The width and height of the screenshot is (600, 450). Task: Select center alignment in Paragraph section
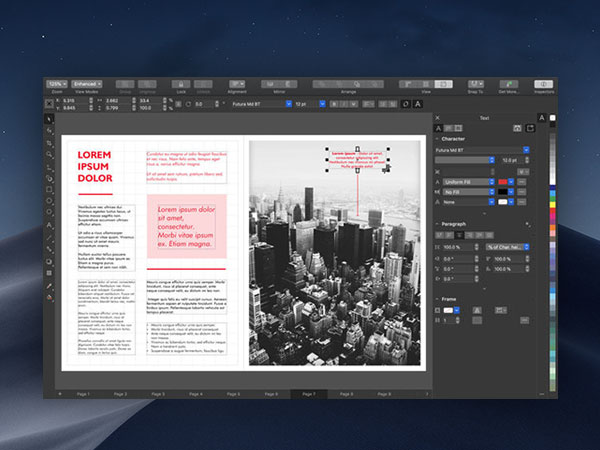(459, 235)
